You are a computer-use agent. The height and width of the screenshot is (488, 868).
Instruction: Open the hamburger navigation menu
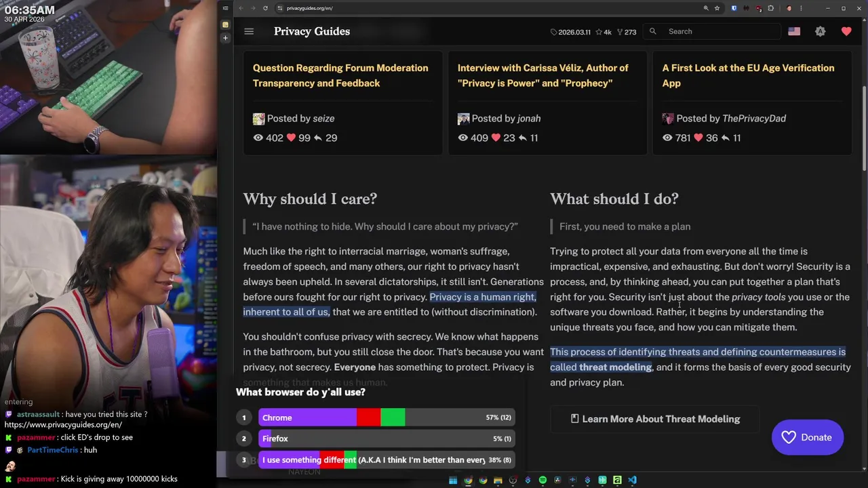click(x=249, y=31)
